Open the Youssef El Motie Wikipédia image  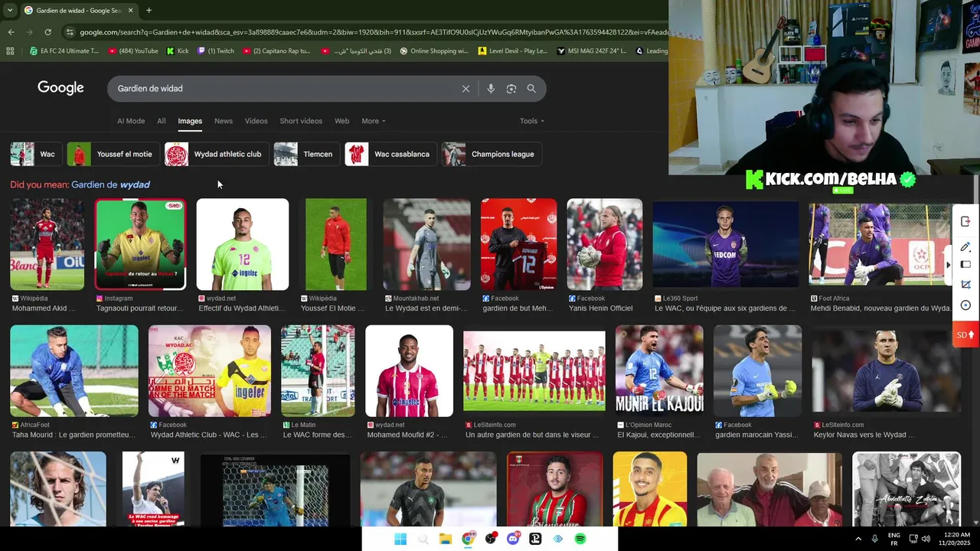click(x=335, y=244)
